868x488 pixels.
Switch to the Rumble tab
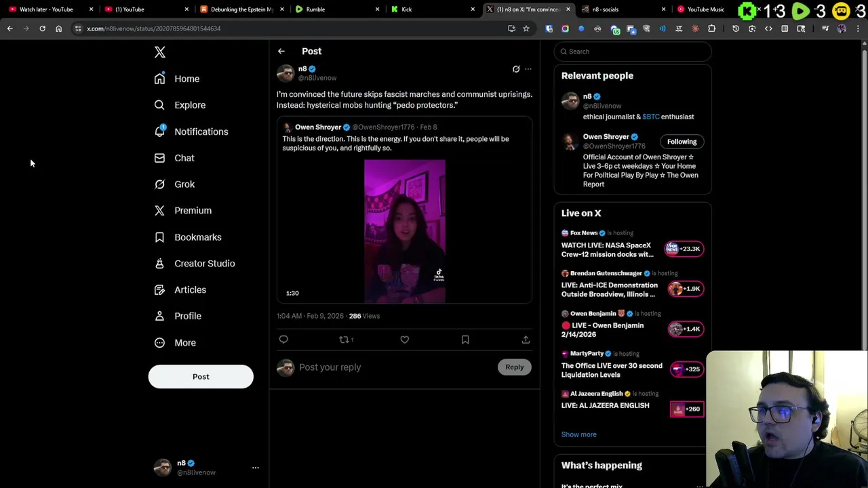[x=338, y=9]
